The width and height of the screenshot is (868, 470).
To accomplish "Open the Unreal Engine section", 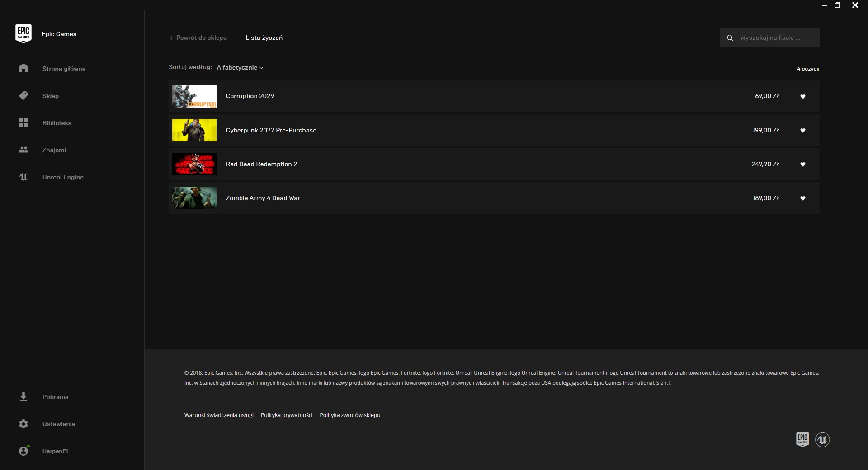I will click(x=63, y=177).
